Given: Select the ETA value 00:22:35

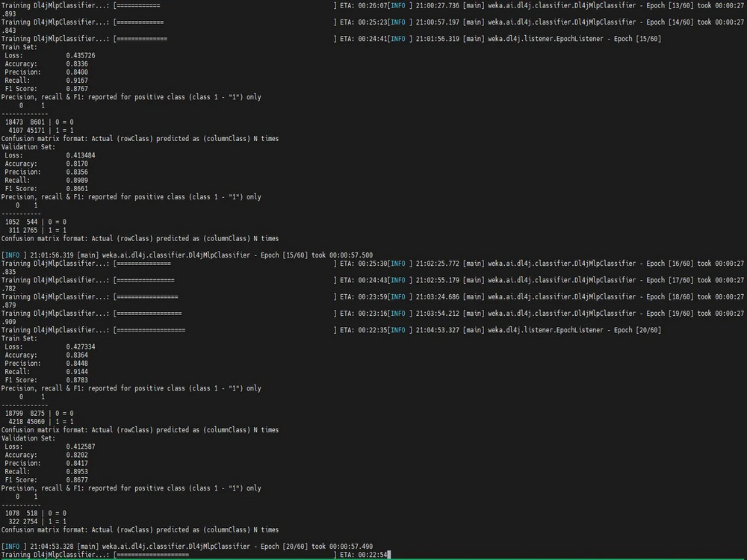Looking at the screenshot, I should coord(373,330).
